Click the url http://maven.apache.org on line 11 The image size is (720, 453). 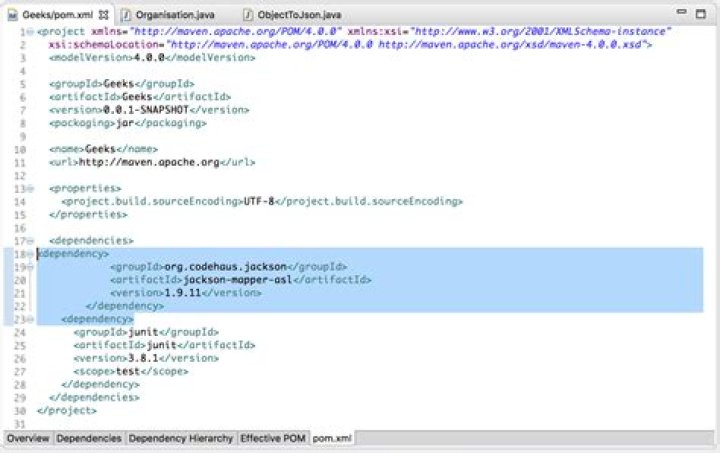[149, 162]
